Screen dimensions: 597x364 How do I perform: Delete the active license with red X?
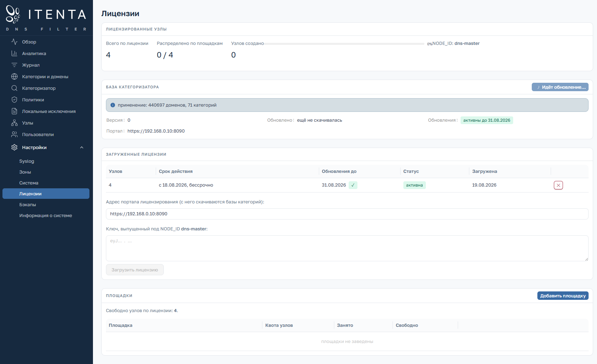point(558,185)
